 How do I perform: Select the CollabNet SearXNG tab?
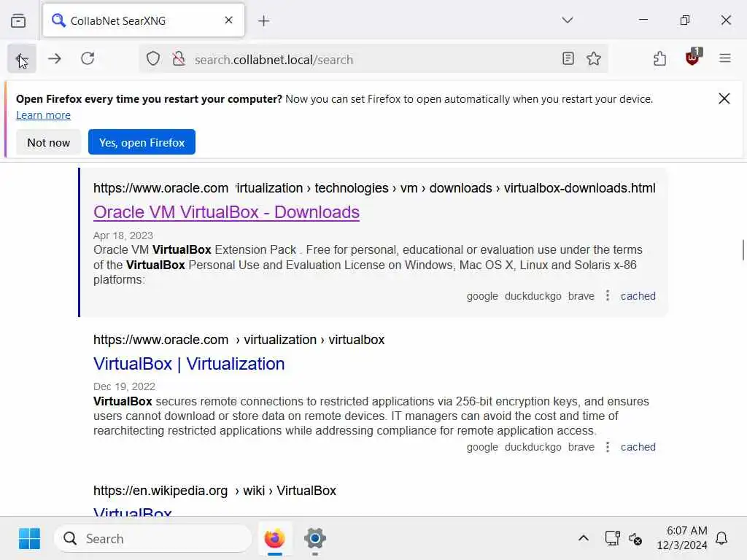144,20
